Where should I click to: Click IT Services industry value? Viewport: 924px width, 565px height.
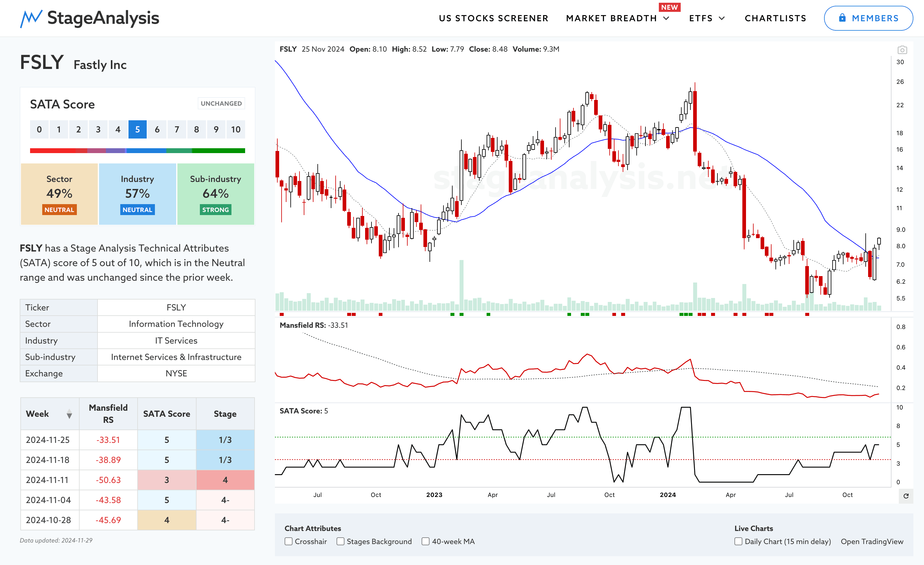(x=176, y=341)
